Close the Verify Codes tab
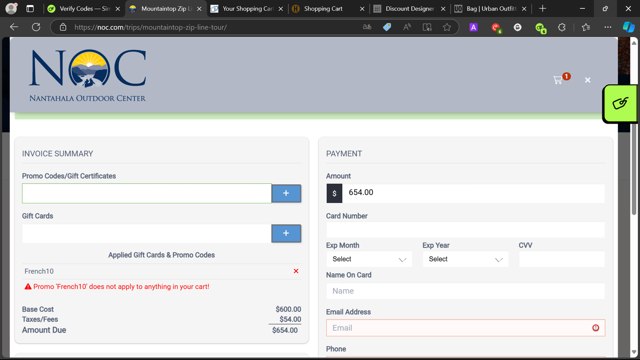This screenshot has height=360, width=640. (118, 9)
